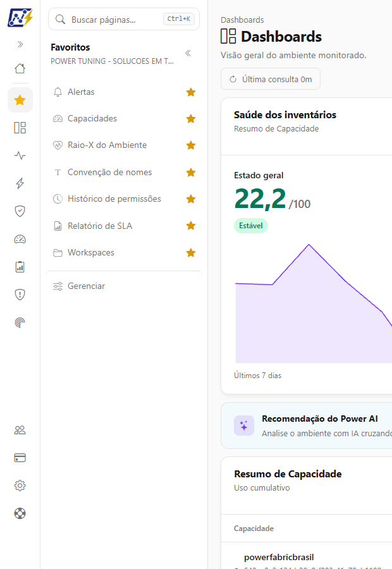The width and height of the screenshot is (392, 569).
Task: Open the activity pulse icon in sidebar
Action: 20,156
